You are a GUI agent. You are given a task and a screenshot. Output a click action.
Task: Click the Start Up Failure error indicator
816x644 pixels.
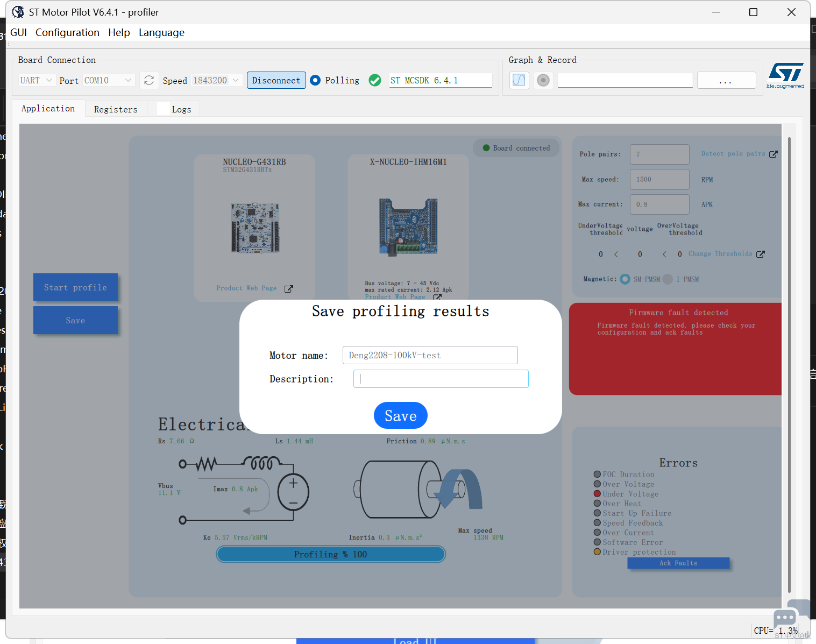[x=597, y=513]
